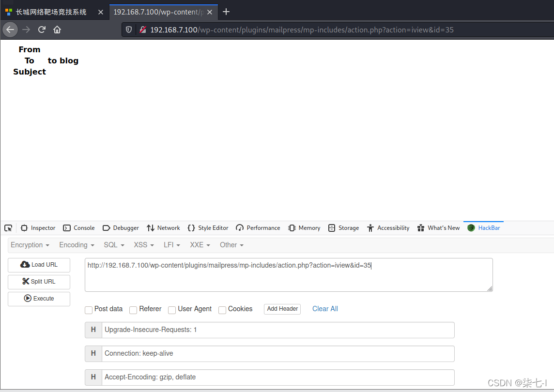Screen dimensions: 554x392
Task: Open the What's New panel
Action: click(x=438, y=228)
